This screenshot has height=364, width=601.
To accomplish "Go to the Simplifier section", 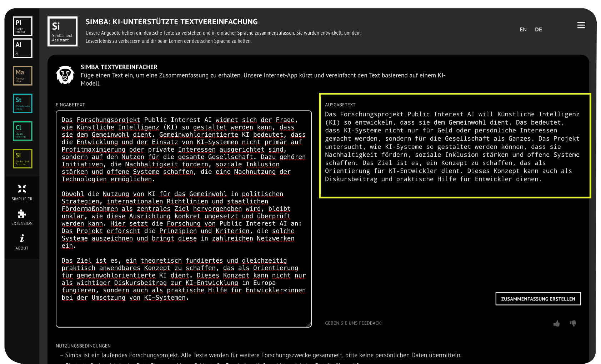I will tap(22, 193).
